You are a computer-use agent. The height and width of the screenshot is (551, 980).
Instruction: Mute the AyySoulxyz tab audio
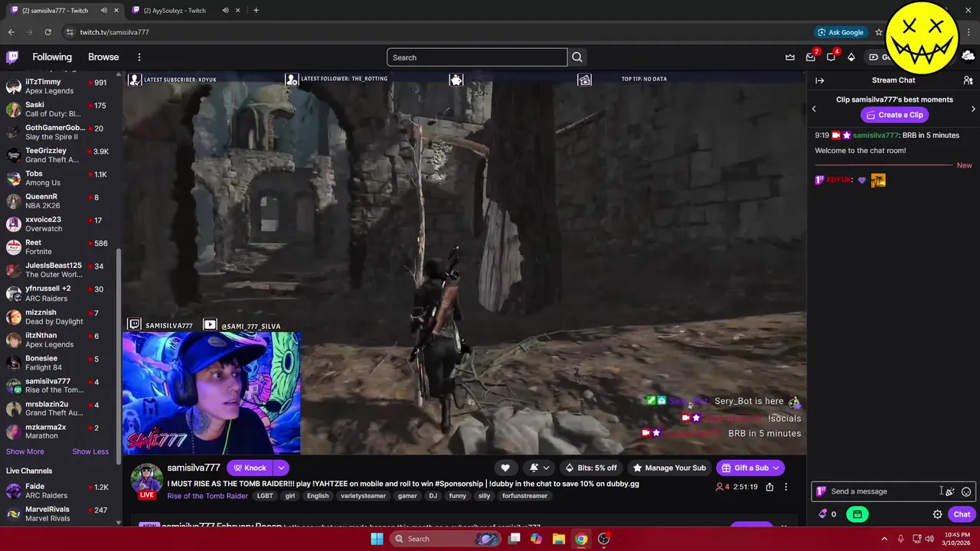pyautogui.click(x=225, y=10)
